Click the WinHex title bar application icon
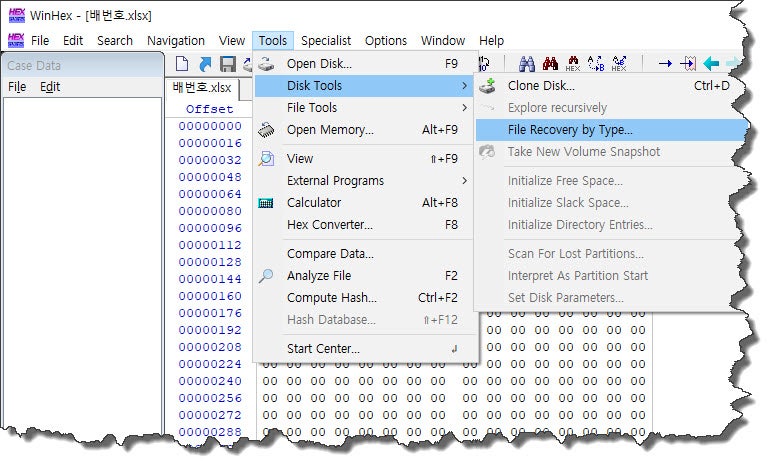Viewport: 775px width, 470px height. click(x=16, y=15)
